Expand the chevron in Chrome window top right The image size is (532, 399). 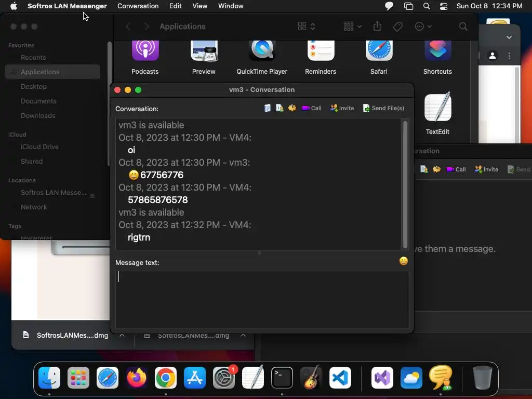click(509, 37)
